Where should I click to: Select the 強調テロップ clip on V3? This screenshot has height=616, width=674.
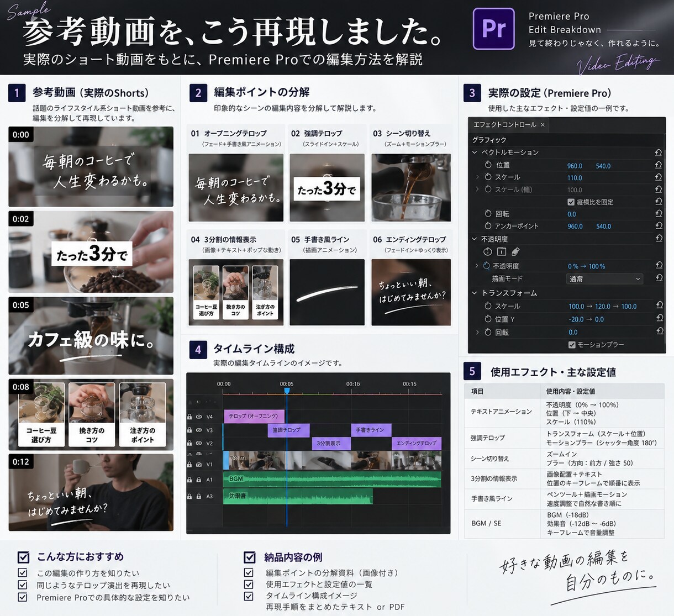[x=288, y=430]
